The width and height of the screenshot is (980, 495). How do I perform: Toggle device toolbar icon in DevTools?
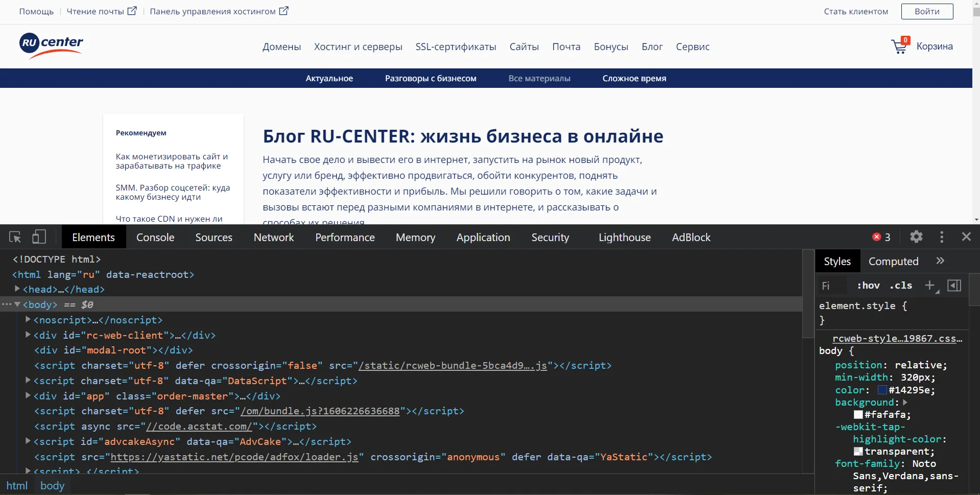39,237
